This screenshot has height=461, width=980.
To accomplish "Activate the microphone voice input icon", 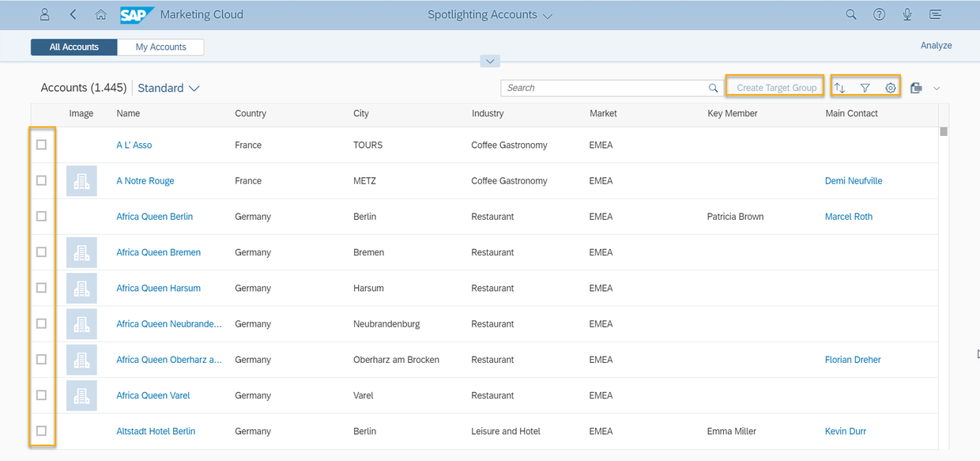I will (x=907, y=14).
